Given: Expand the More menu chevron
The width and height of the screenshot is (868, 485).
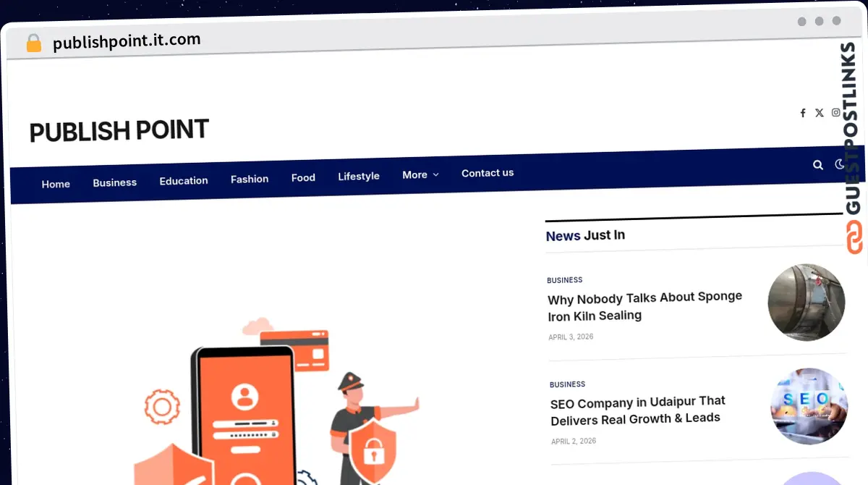Looking at the screenshot, I should click(435, 174).
